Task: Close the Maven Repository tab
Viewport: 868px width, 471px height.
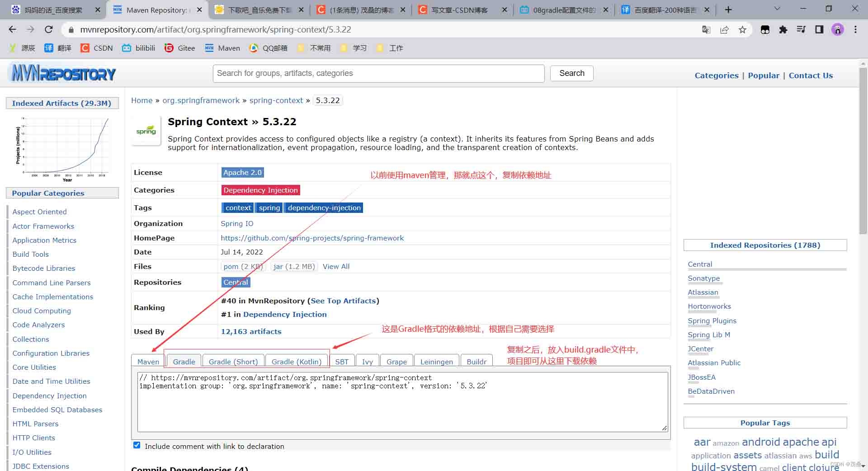Action: click(199, 9)
